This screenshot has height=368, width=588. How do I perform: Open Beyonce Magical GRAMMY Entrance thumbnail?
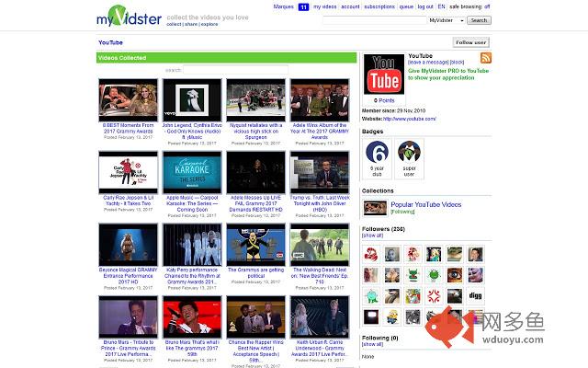[x=129, y=245]
